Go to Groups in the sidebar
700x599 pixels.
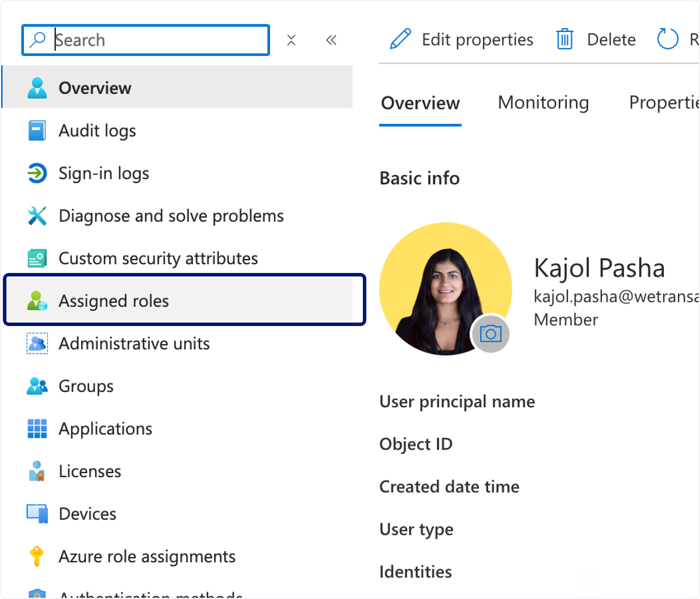(x=177, y=386)
